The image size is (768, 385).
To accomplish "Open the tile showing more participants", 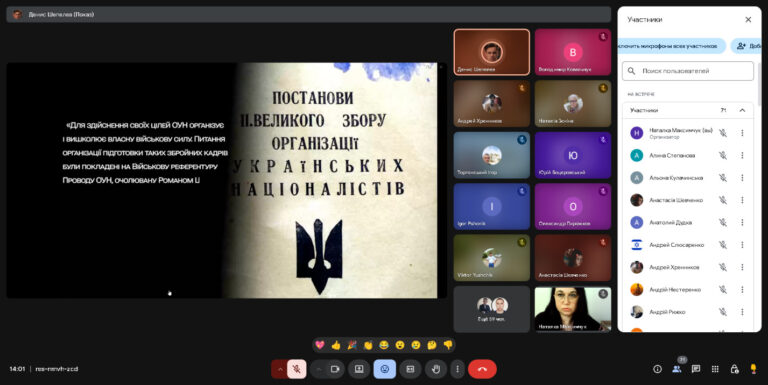I will (492, 310).
